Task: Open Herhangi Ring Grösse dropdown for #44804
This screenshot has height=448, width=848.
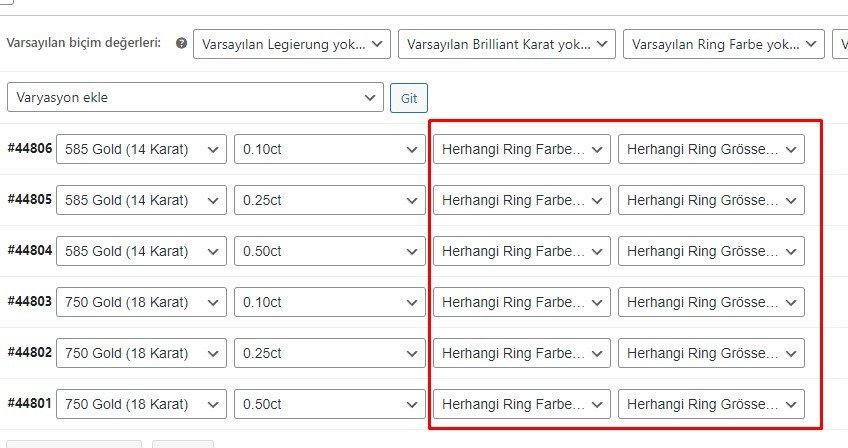Action: point(711,251)
